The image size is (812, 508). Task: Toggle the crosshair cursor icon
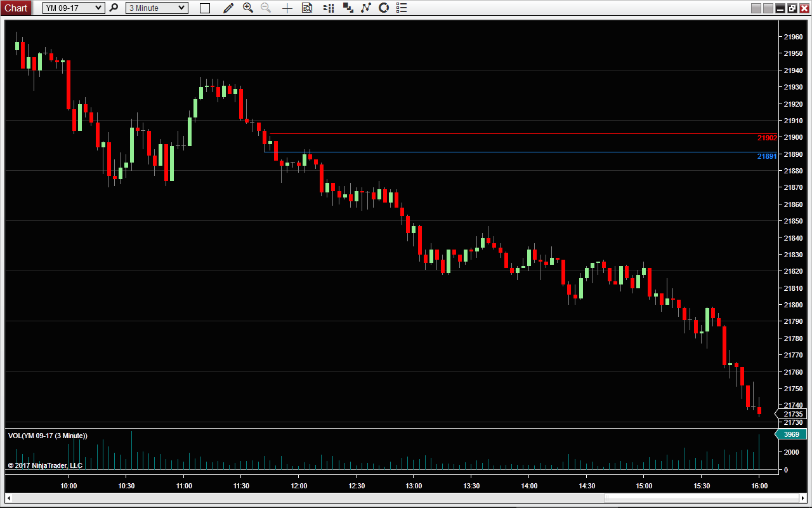click(x=287, y=8)
